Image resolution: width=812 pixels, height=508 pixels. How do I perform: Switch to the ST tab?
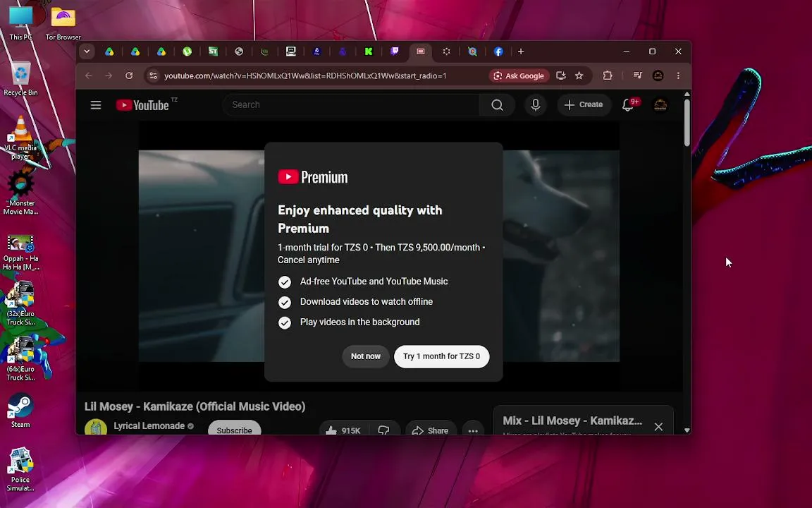(x=213, y=52)
